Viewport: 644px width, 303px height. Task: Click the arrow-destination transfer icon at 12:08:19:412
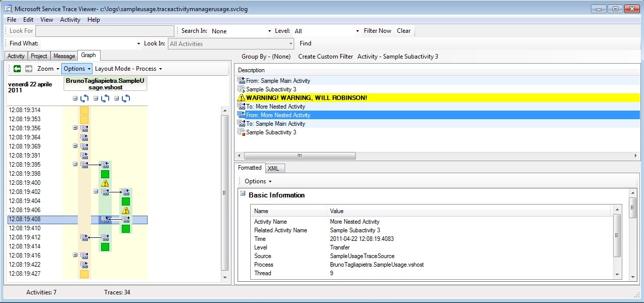coord(84,237)
